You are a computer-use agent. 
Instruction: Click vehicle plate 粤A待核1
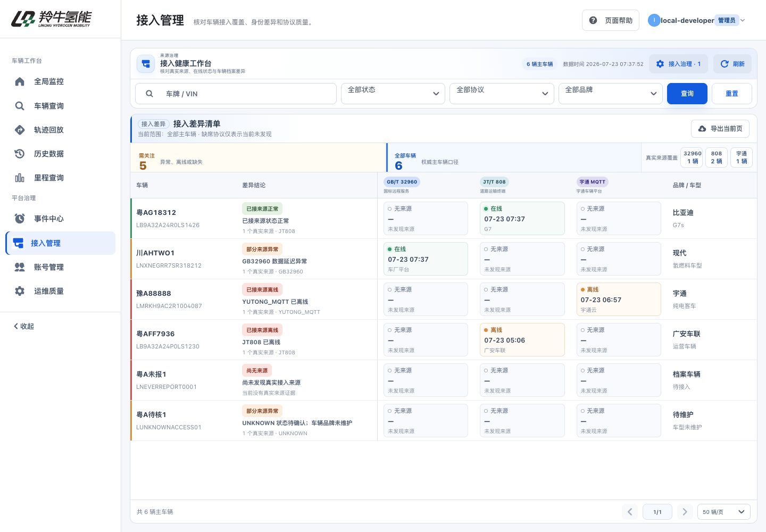(x=151, y=415)
